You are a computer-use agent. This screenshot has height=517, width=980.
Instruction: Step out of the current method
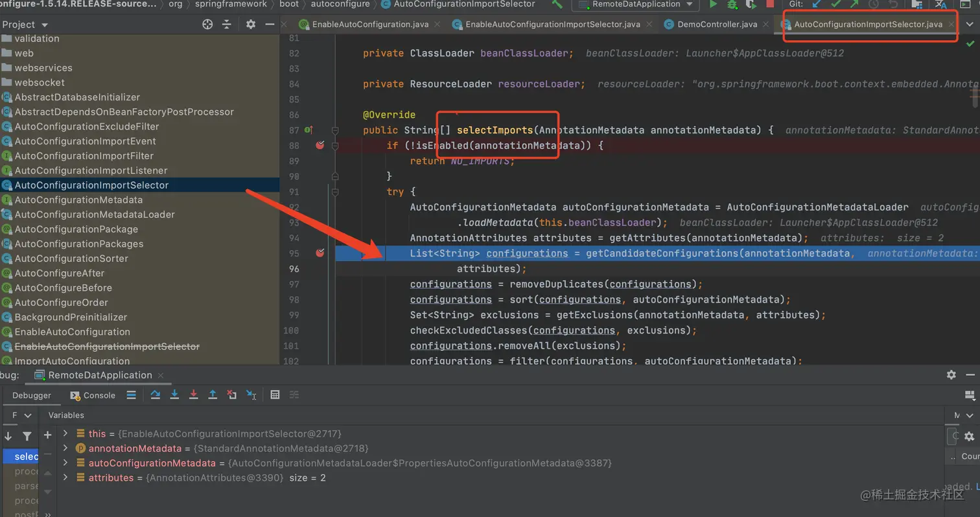point(213,395)
